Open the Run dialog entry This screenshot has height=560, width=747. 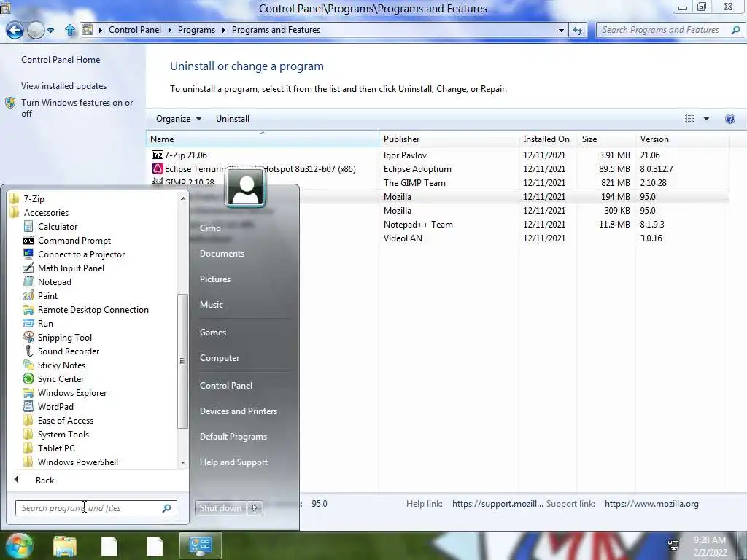pos(45,323)
